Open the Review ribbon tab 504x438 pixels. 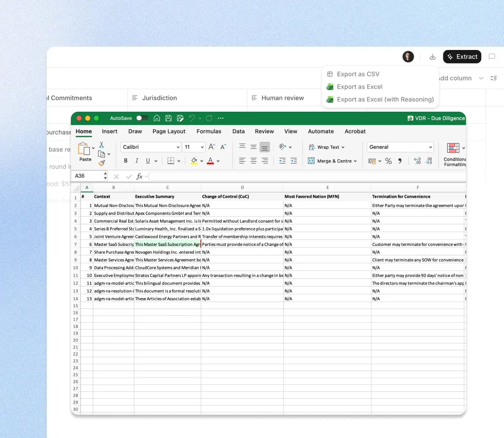click(264, 131)
